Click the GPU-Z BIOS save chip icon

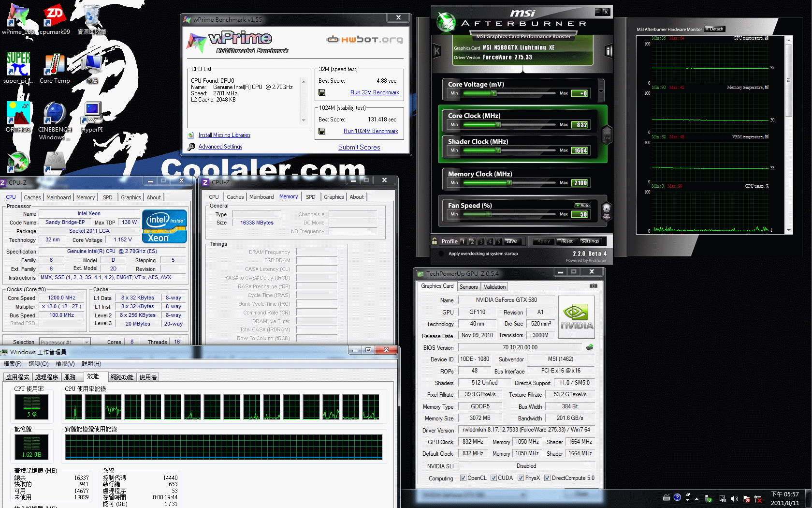click(x=590, y=347)
